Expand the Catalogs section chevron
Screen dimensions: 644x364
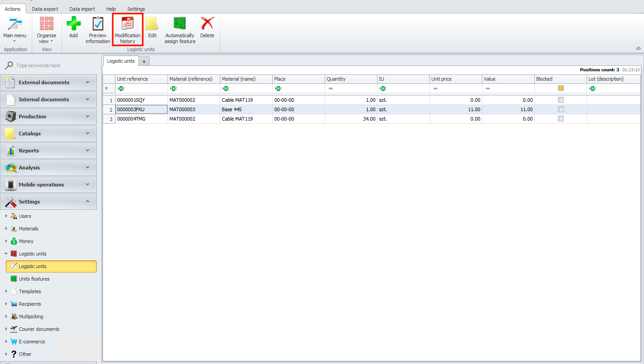tap(88, 134)
